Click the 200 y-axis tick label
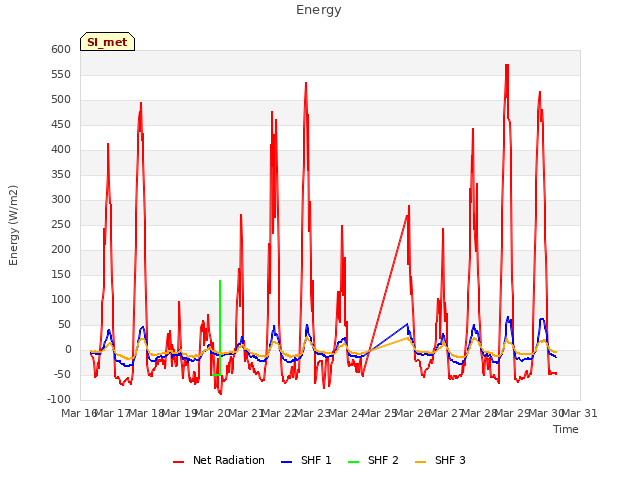The image size is (640, 480). pyautogui.click(x=61, y=250)
